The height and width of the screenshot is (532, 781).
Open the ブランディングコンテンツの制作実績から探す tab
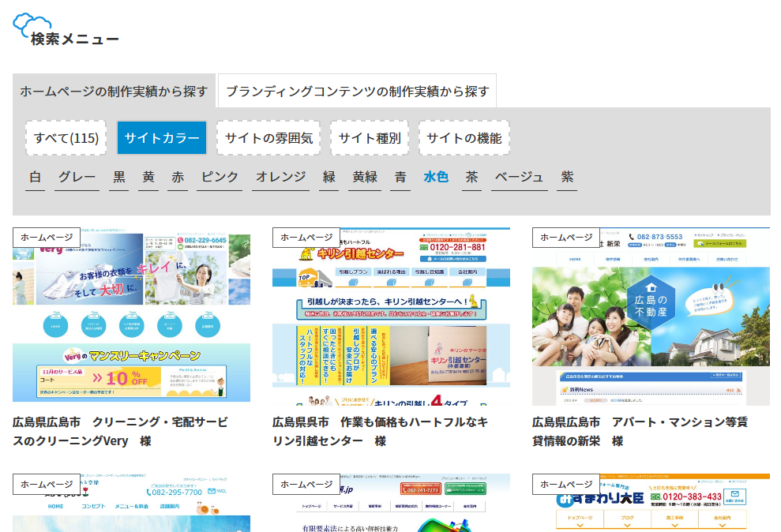coord(357,92)
